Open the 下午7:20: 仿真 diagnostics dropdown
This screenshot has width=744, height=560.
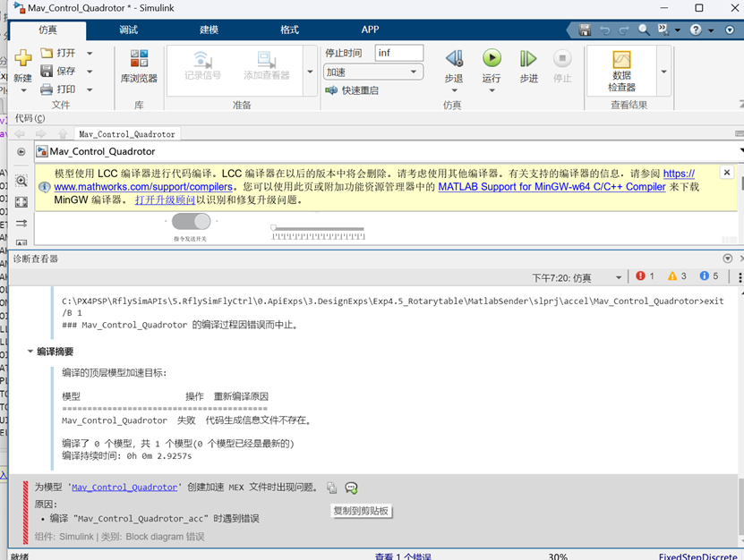[577, 278]
